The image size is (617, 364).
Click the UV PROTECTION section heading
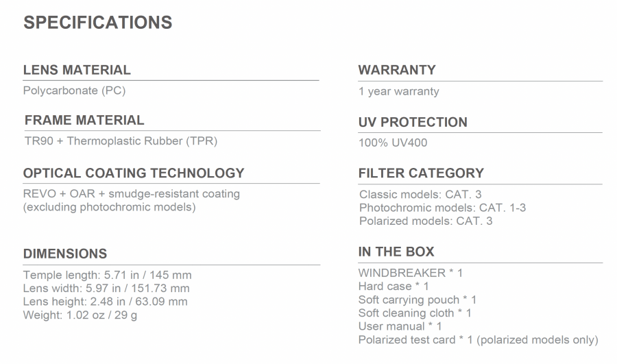point(413,123)
